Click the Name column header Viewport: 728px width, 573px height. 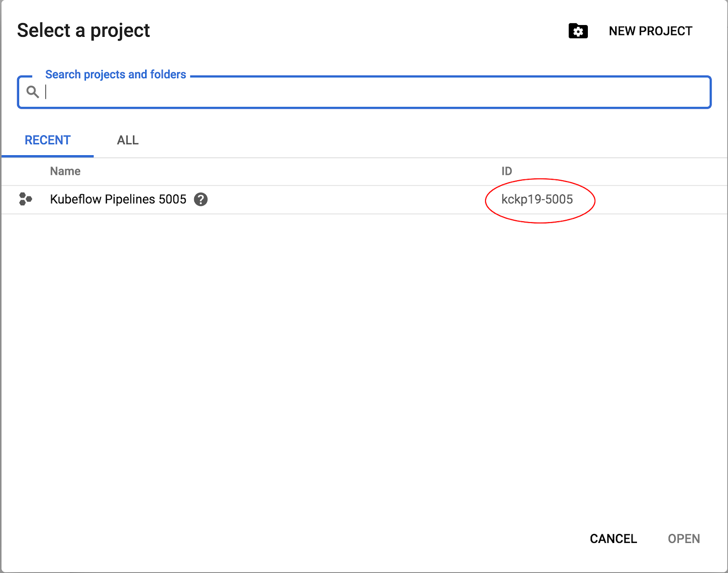(x=65, y=171)
